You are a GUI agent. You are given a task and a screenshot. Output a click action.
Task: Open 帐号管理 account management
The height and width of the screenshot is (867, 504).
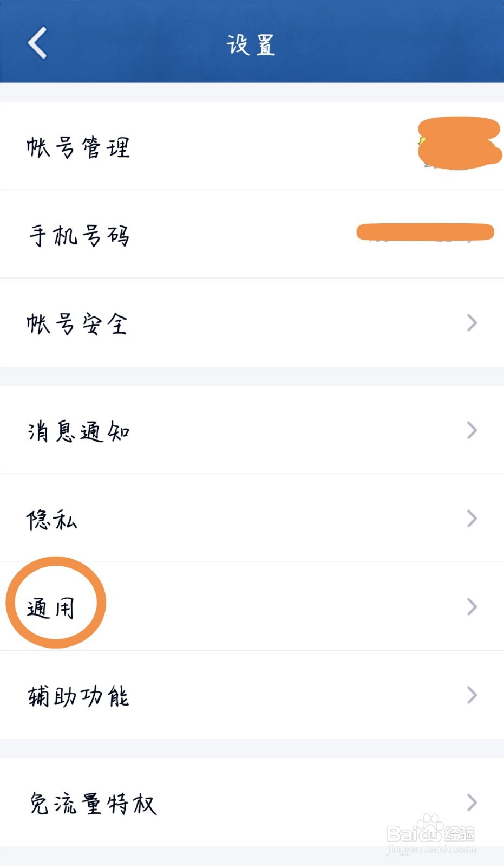(78, 147)
